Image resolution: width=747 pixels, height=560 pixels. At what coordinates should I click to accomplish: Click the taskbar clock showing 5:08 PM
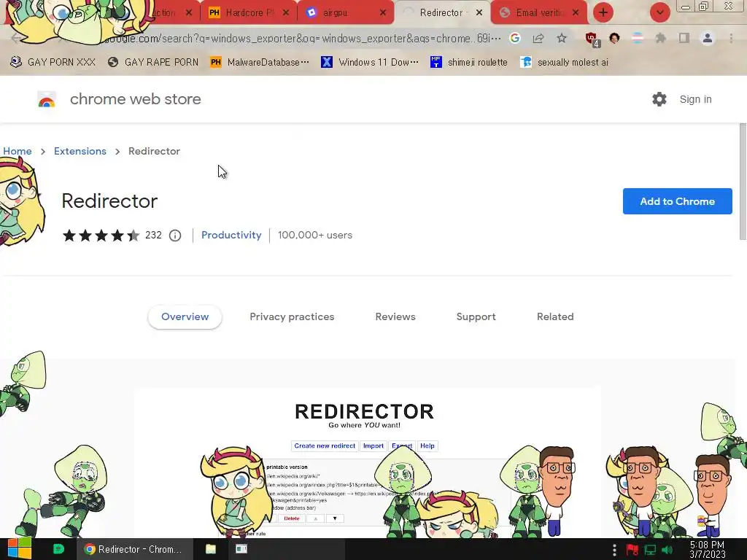click(x=707, y=550)
